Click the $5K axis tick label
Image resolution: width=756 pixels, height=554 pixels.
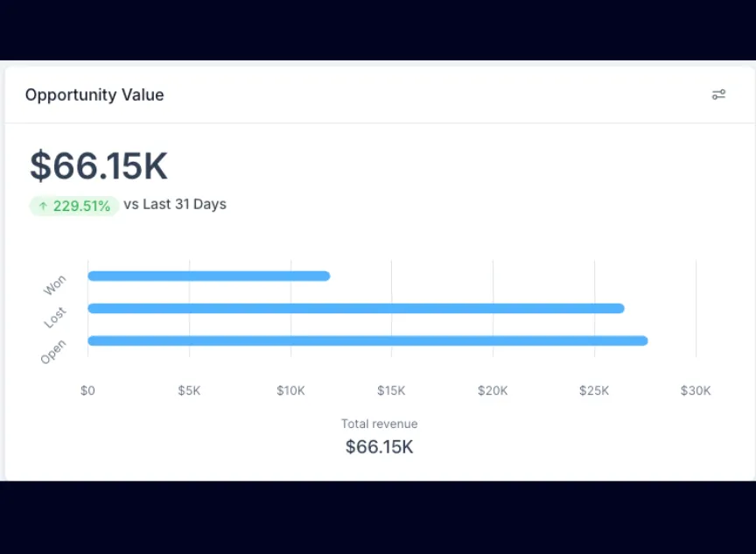pyautogui.click(x=189, y=390)
